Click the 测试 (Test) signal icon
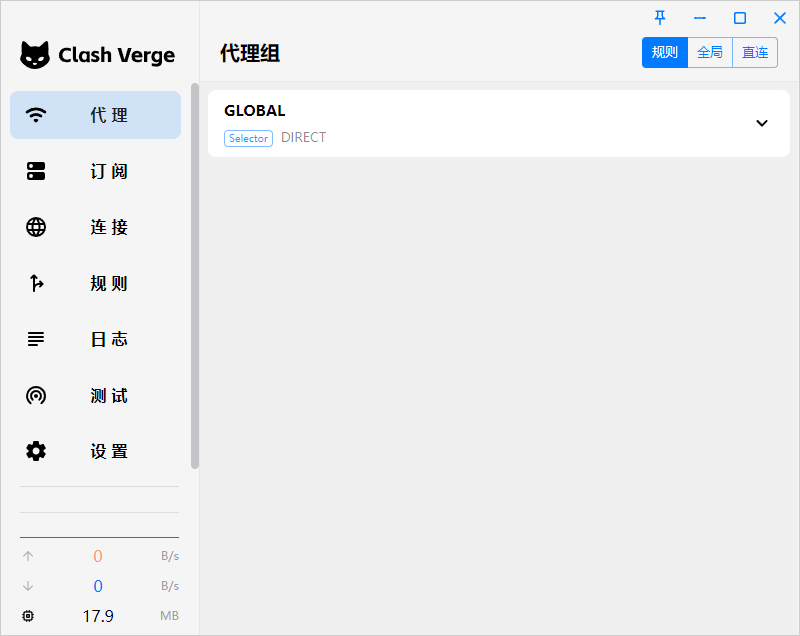The height and width of the screenshot is (636, 800). (36, 395)
